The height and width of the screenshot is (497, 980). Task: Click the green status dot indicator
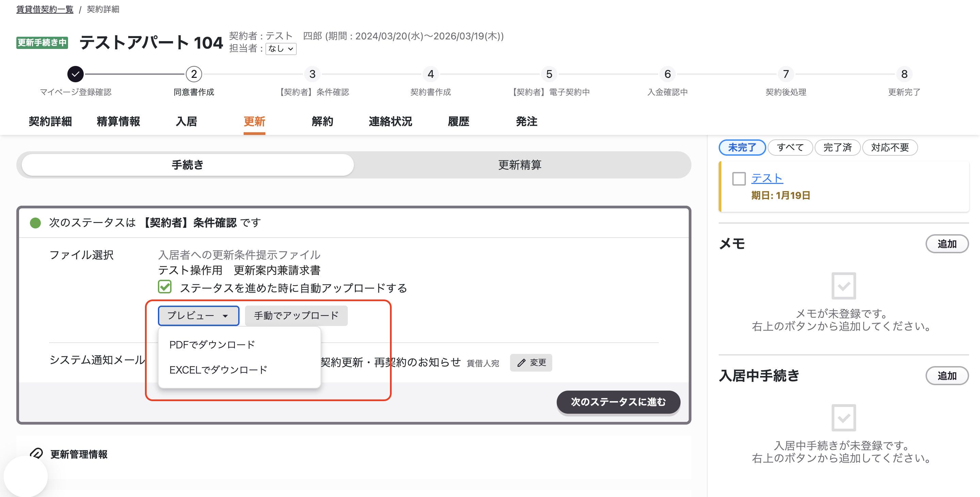(x=35, y=223)
